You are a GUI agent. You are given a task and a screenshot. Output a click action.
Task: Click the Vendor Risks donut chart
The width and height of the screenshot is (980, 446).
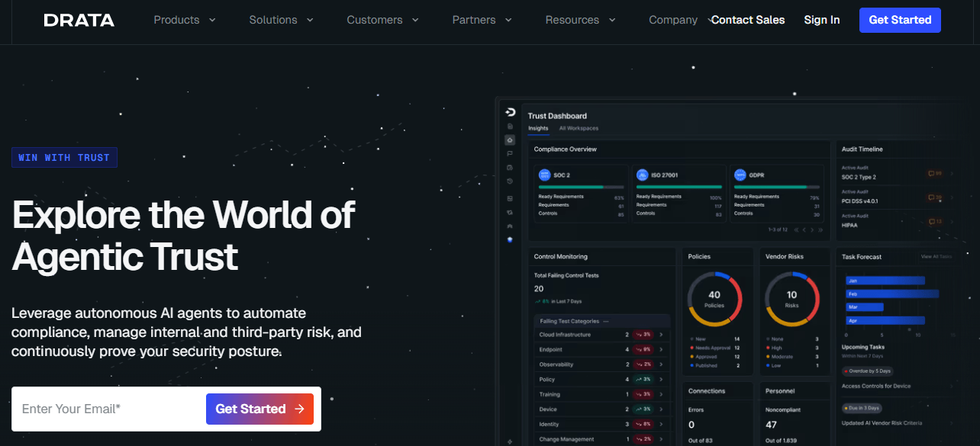pos(791,300)
